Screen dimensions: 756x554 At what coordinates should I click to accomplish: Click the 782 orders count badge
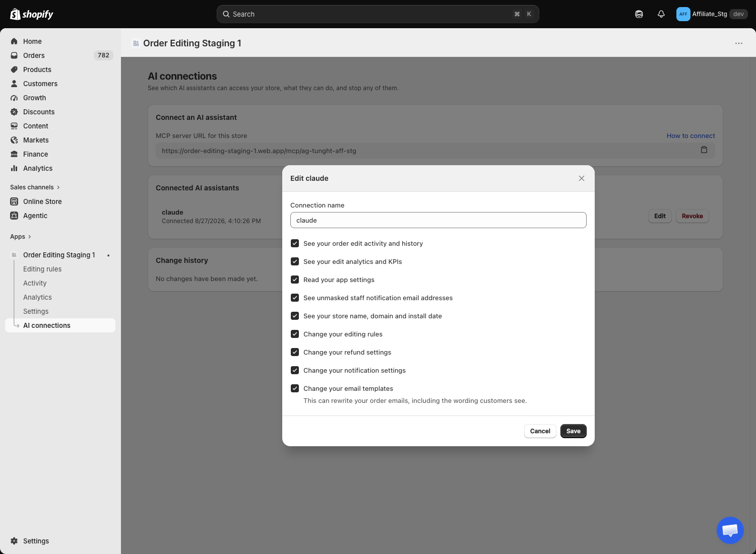pos(103,55)
